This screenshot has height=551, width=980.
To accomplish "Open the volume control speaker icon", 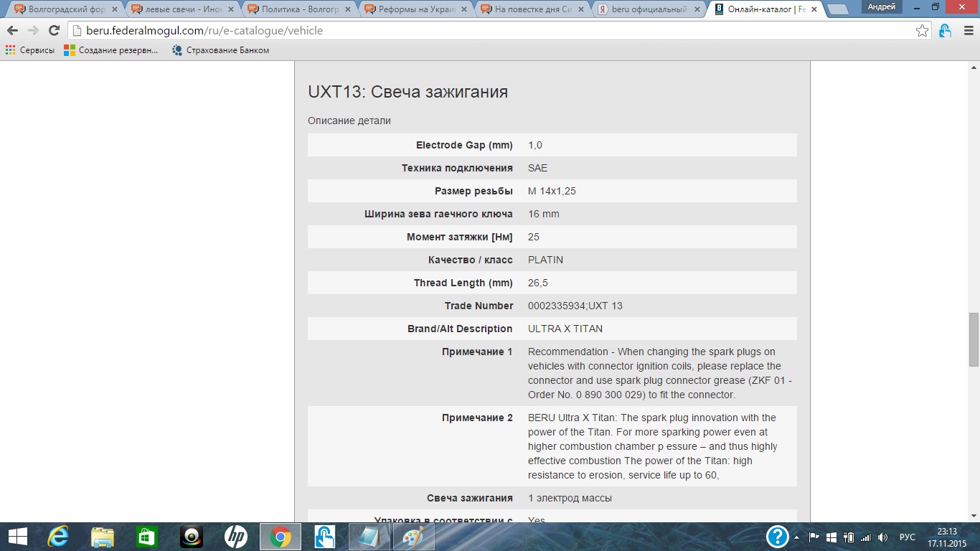I will pos(882,537).
